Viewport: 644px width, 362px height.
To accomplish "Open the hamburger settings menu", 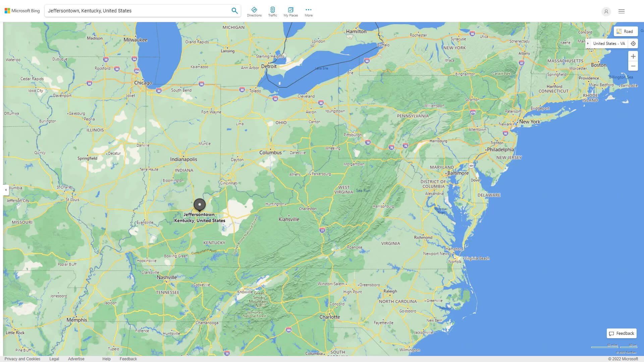I will point(621,11).
